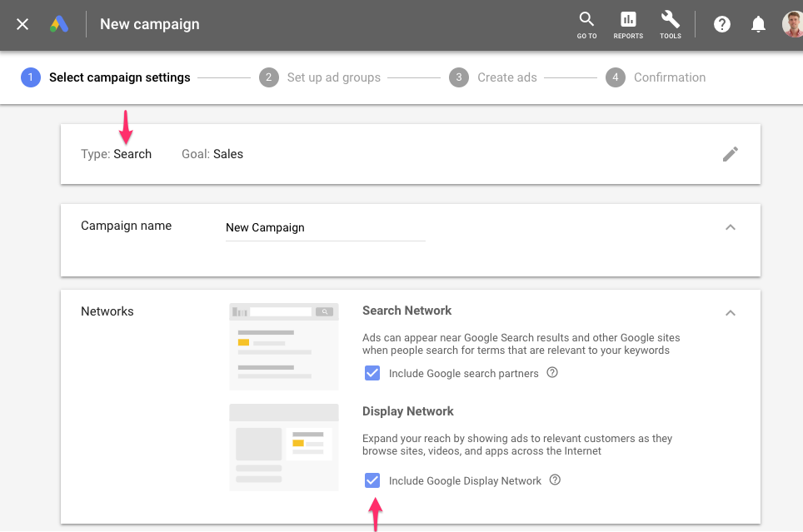Go to Create ads step
The image size is (803, 532).
[x=493, y=77]
